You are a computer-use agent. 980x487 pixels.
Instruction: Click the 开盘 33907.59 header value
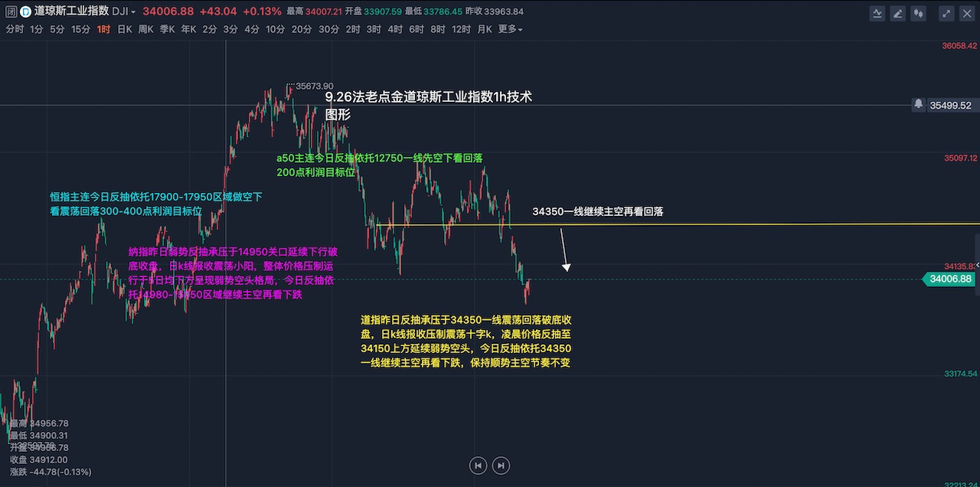click(x=374, y=11)
